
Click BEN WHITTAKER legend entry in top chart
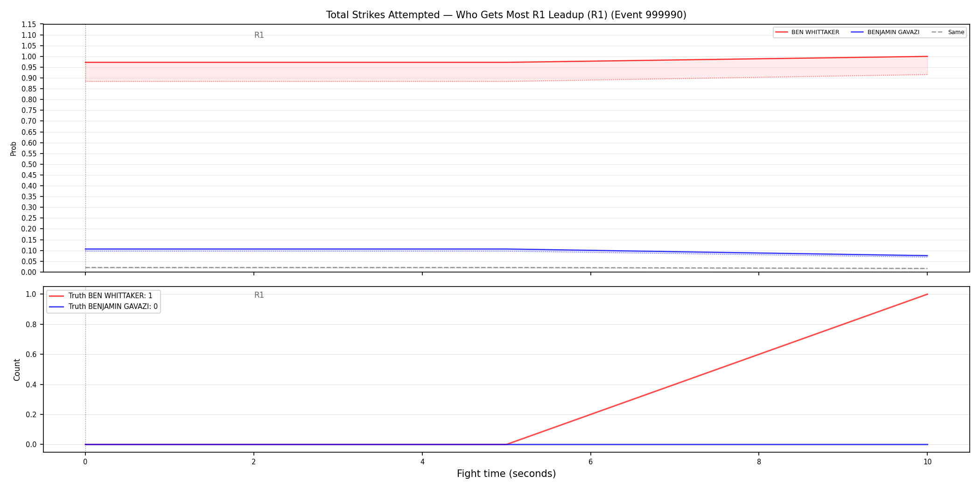tap(807, 32)
